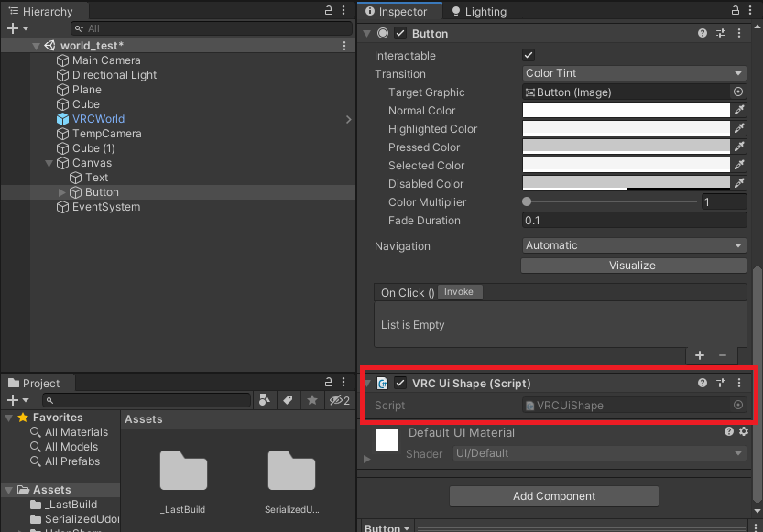Image resolution: width=763 pixels, height=532 pixels.
Task: Focus the Hierarchy search field
Action: (x=212, y=28)
